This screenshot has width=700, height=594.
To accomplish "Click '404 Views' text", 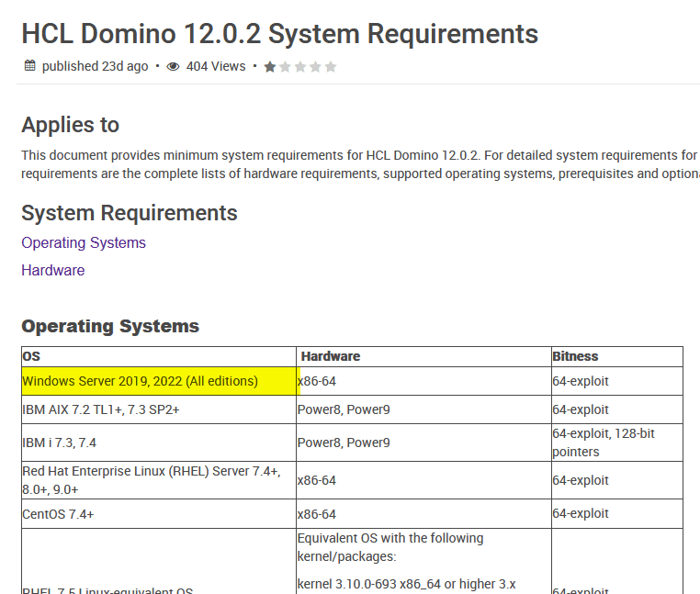I will (216, 66).
